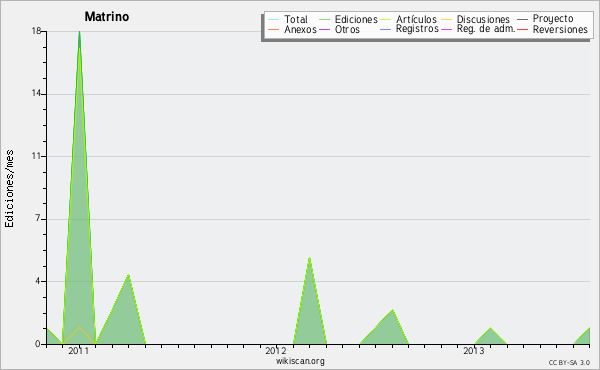Click the y-axis label Ediciones/mes

(9, 189)
